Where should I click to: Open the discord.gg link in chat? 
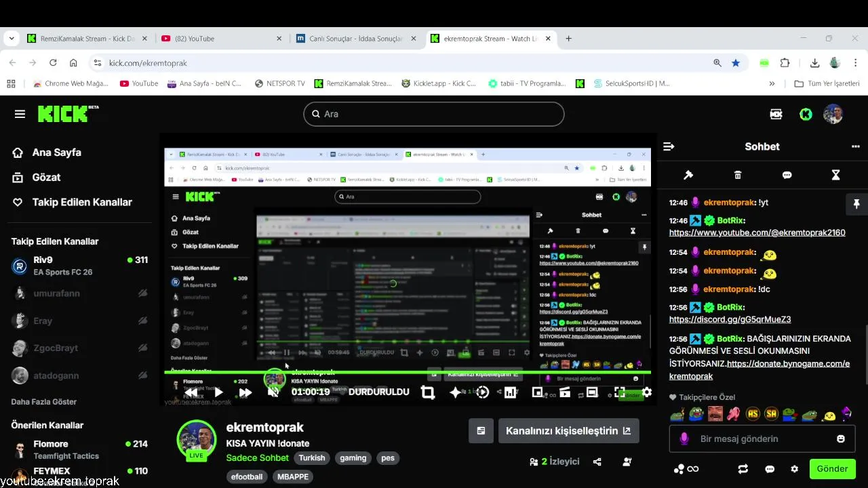(x=730, y=319)
